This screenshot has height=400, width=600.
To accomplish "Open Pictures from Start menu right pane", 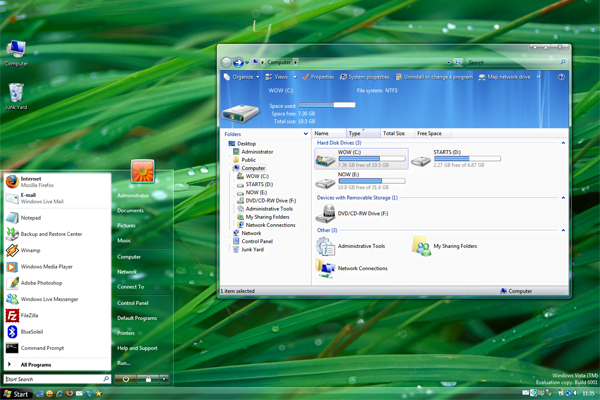I will tap(126, 225).
